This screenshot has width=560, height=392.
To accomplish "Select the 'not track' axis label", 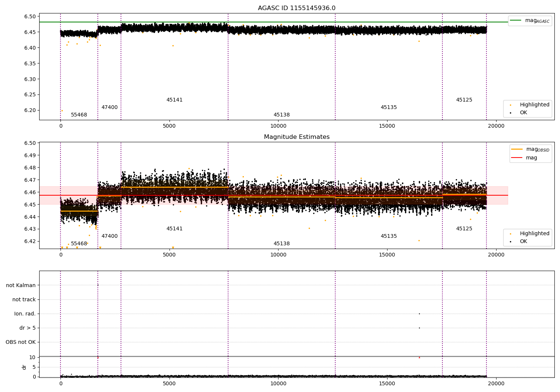I will pos(24,299).
